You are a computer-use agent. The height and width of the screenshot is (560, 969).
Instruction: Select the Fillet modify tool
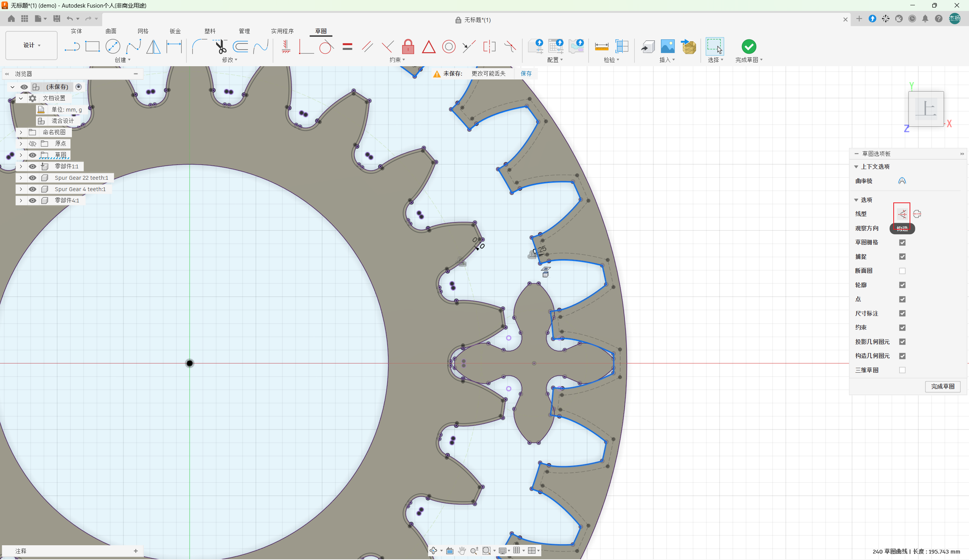click(x=199, y=47)
